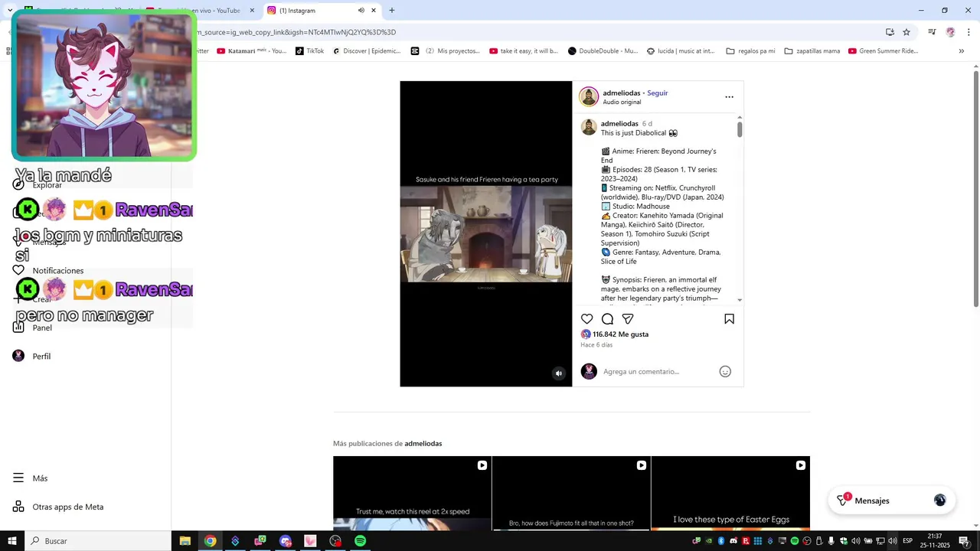Open the DoubleDouble bookmark
Screen dimensions: 980x551
[603, 51]
